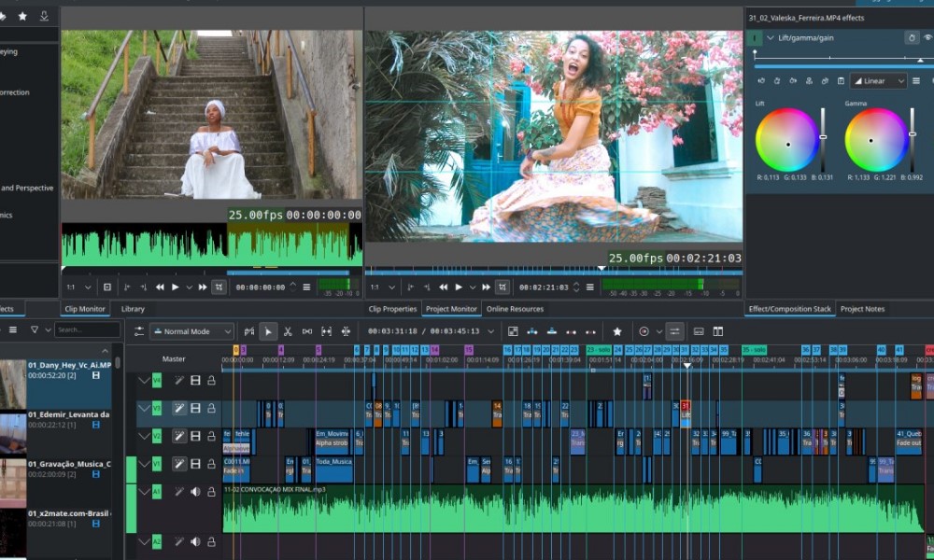Activate the selection arrow tool in timeline toolbar

[268, 331]
